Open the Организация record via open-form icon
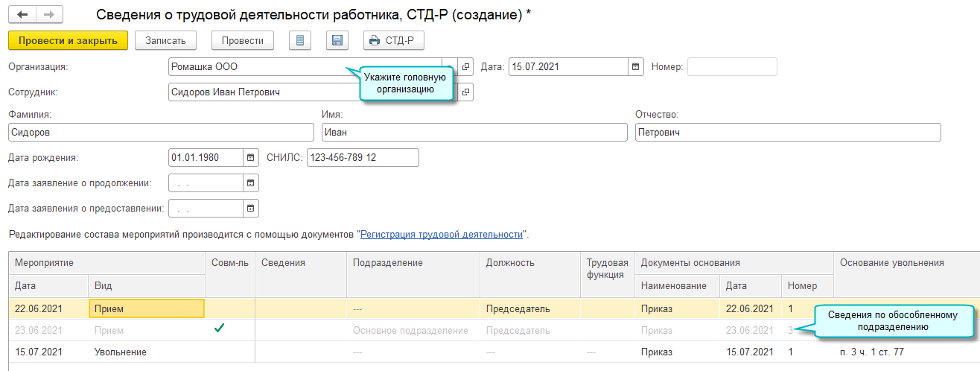Screen dimensions: 980x371 click(x=466, y=67)
